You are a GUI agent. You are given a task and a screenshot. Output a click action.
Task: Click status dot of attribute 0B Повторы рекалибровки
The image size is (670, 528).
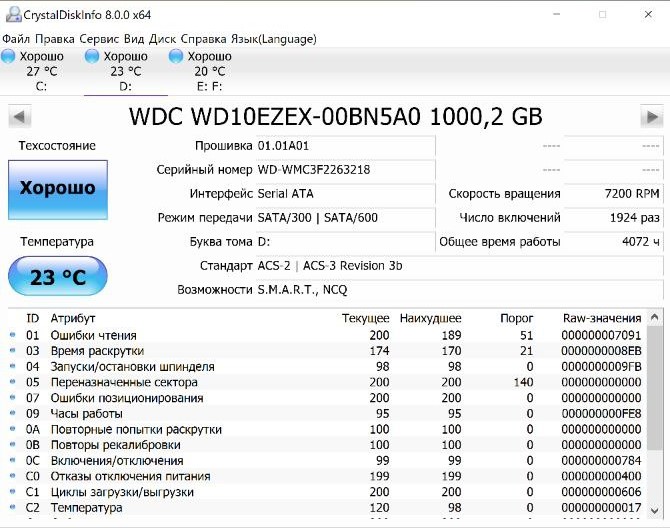12,445
